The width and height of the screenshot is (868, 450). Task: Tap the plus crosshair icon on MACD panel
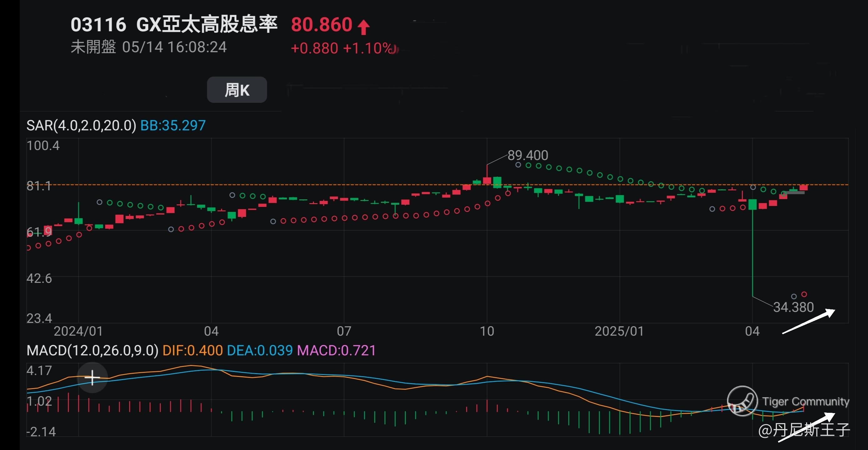tap(92, 377)
